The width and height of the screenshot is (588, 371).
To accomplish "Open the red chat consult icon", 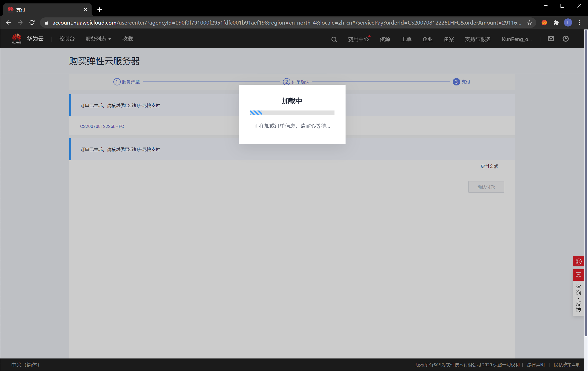I will (x=578, y=275).
